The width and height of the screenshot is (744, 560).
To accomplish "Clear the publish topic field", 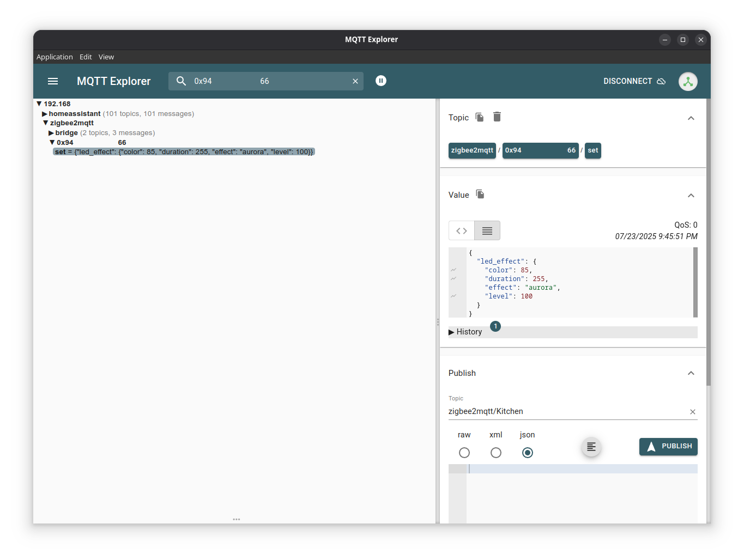I will (x=693, y=412).
